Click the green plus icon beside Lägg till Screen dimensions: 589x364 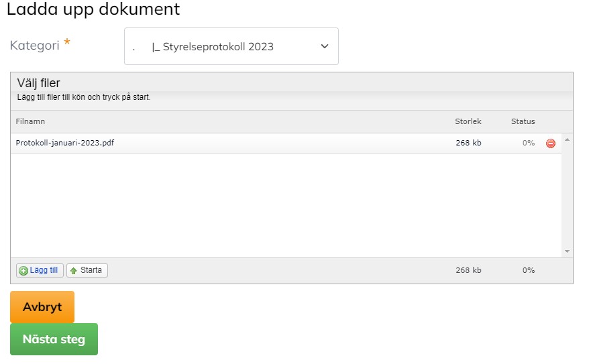pos(23,271)
